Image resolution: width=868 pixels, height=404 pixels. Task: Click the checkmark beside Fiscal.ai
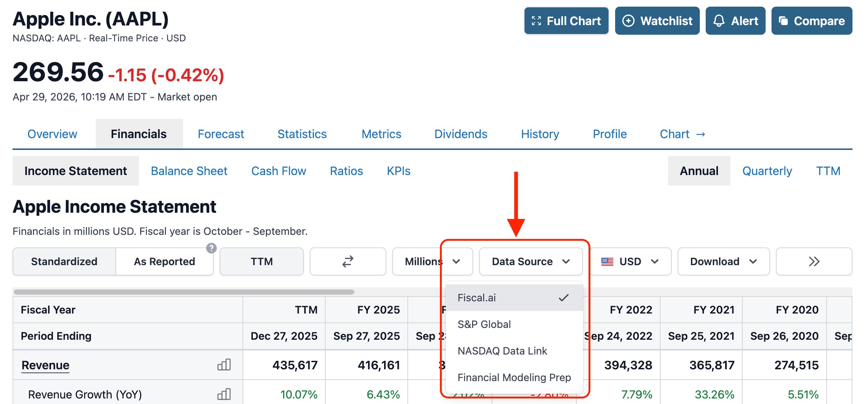click(x=564, y=298)
